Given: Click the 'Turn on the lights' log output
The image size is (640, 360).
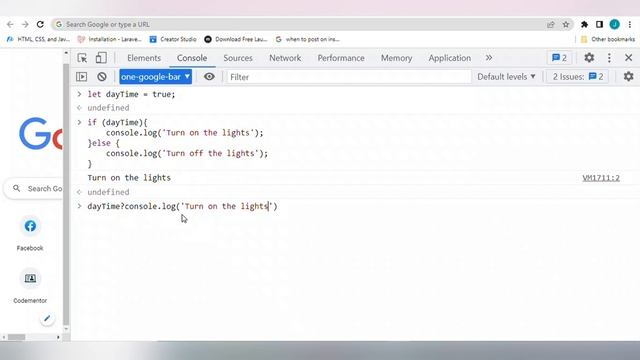Looking at the screenshot, I should tap(129, 178).
